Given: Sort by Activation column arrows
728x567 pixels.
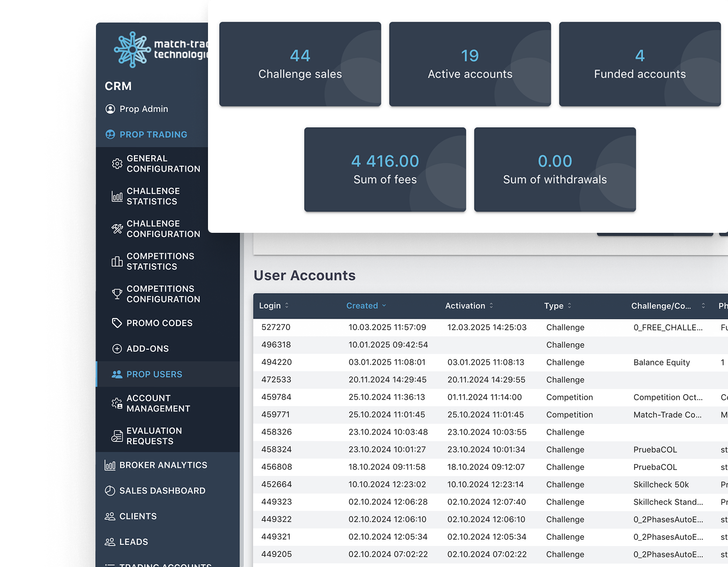Looking at the screenshot, I should tap(491, 305).
